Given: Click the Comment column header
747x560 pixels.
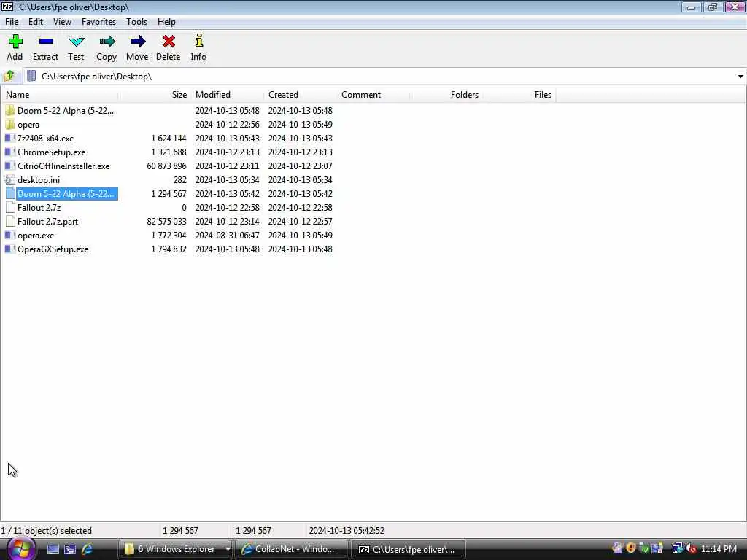Looking at the screenshot, I should (x=373, y=95).
